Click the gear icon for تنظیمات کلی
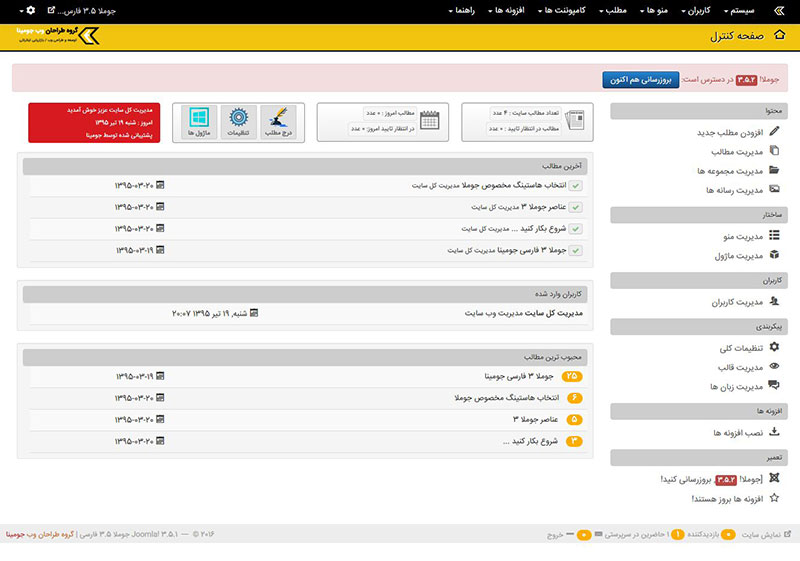The image size is (800, 561). pyautogui.click(x=774, y=347)
